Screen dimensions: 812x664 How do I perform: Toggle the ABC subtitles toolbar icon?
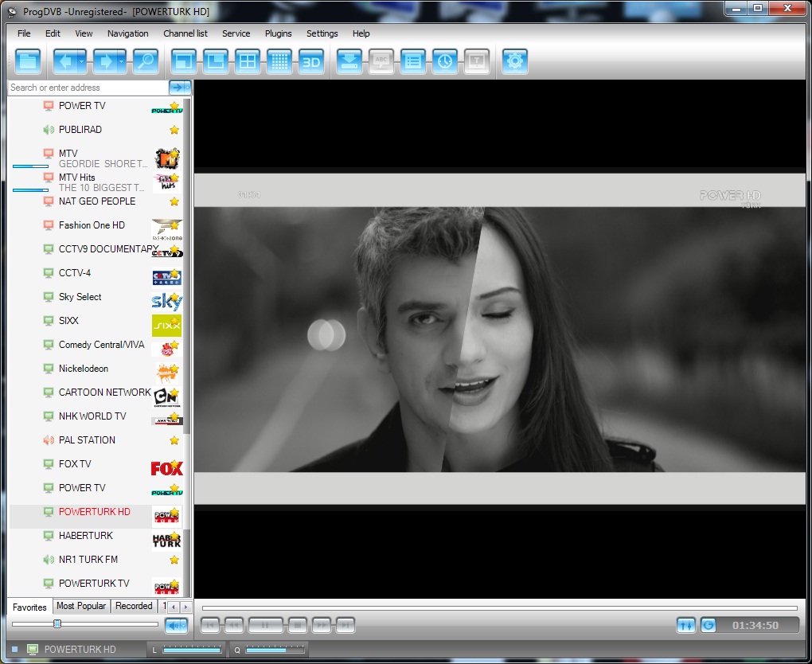[381, 61]
